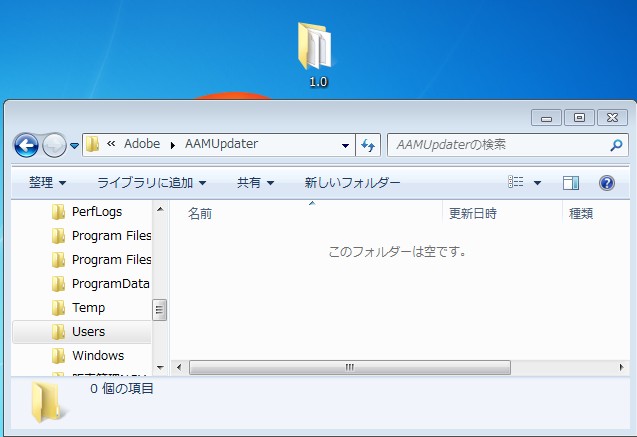Click the Back navigation arrow button
The image size is (637, 437).
26,145
